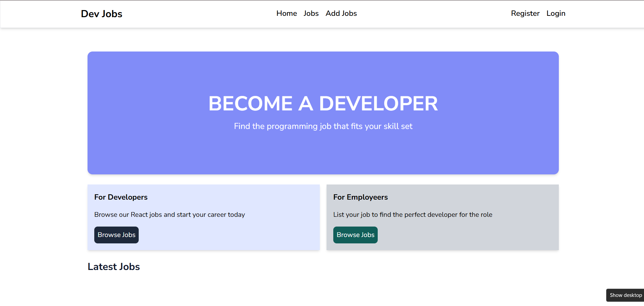
Task: Click the Dev Jobs brand logo
Action: pyautogui.click(x=101, y=14)
